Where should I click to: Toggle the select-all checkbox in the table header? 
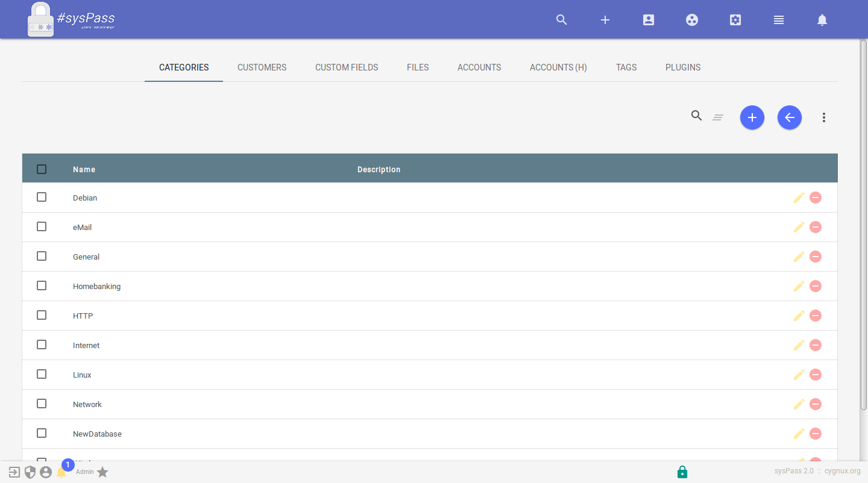[x=42, y=169]
